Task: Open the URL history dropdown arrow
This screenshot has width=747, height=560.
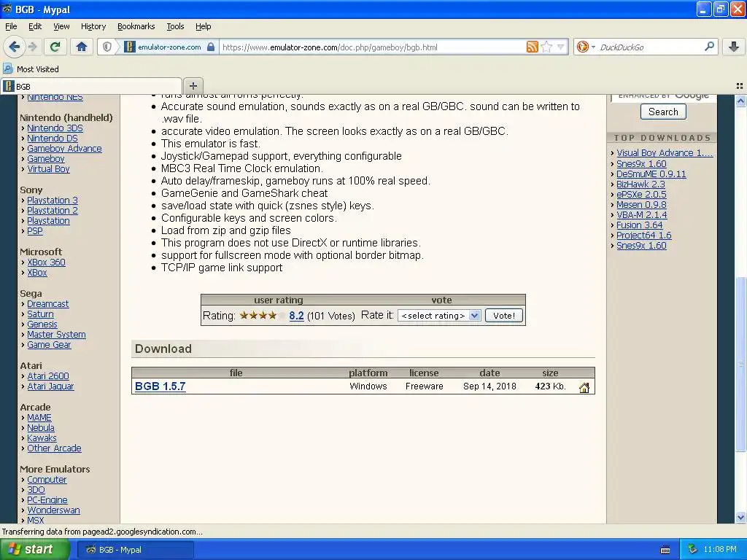Action: pyautogui.click(x=561, y=47)
